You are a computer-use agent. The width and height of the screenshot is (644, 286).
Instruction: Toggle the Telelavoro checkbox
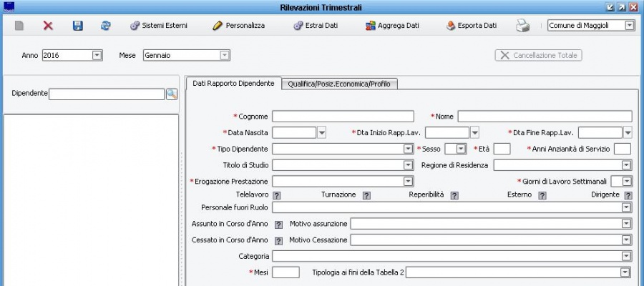277,196
